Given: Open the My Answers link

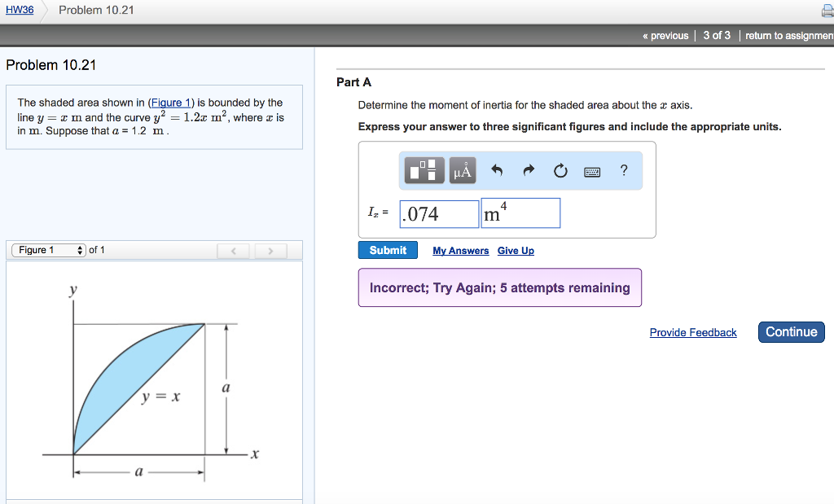Looking at the screenshot, I should pyautogui.click(x=460, y=250).
